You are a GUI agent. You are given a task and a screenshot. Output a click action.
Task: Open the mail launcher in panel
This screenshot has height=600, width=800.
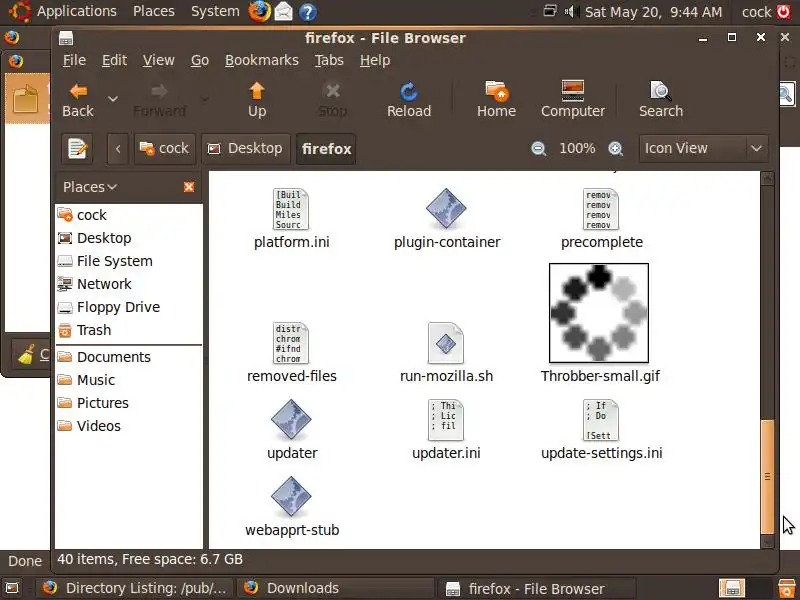[x=284, y=11]
